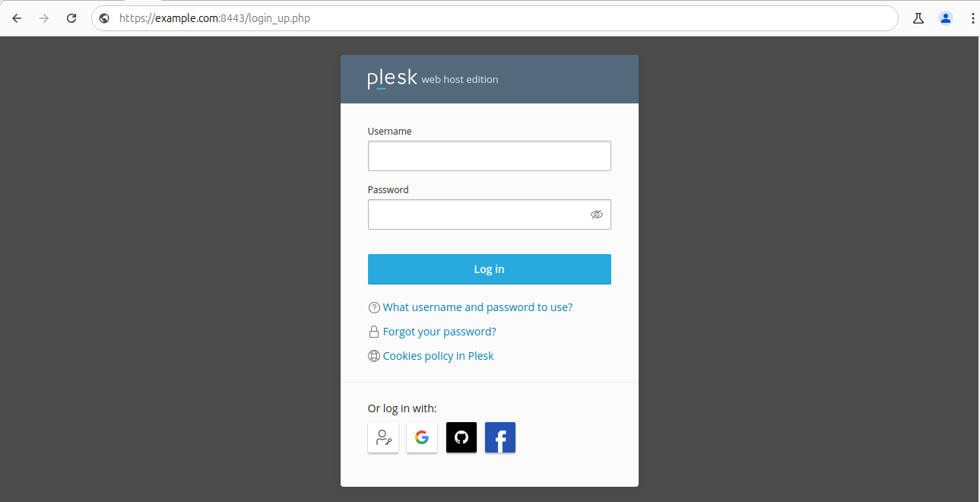980x502 pixels.
Task: View site information icon in address bar
Action: (x=105, y=18)
